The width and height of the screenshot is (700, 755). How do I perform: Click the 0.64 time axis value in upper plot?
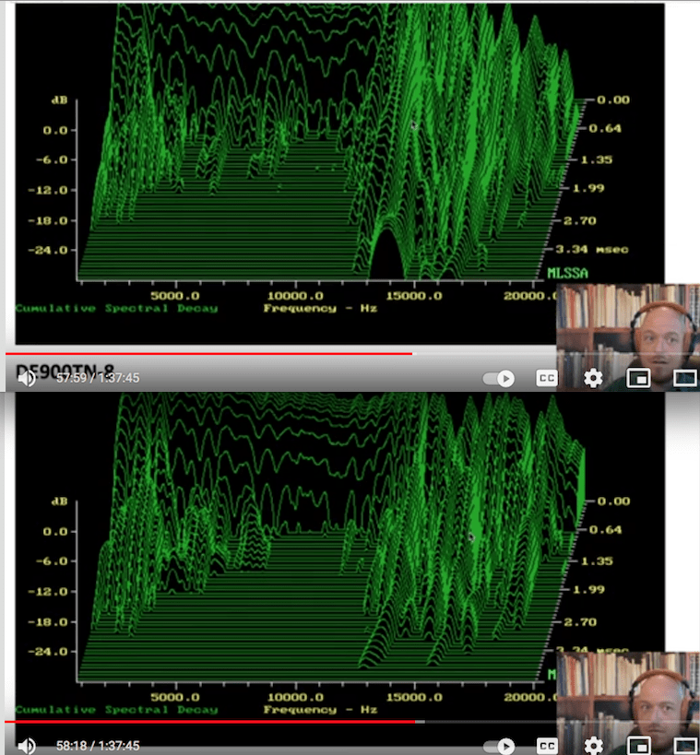point(605,128)
